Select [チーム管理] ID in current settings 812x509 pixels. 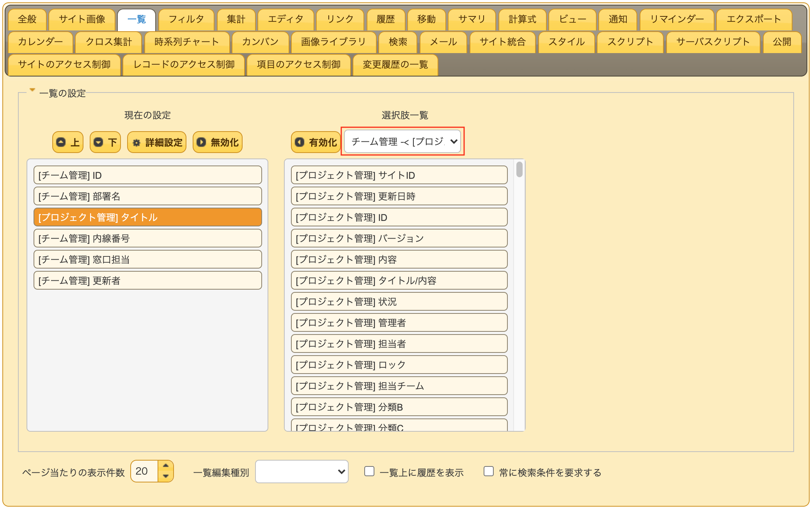click(148, 175)
